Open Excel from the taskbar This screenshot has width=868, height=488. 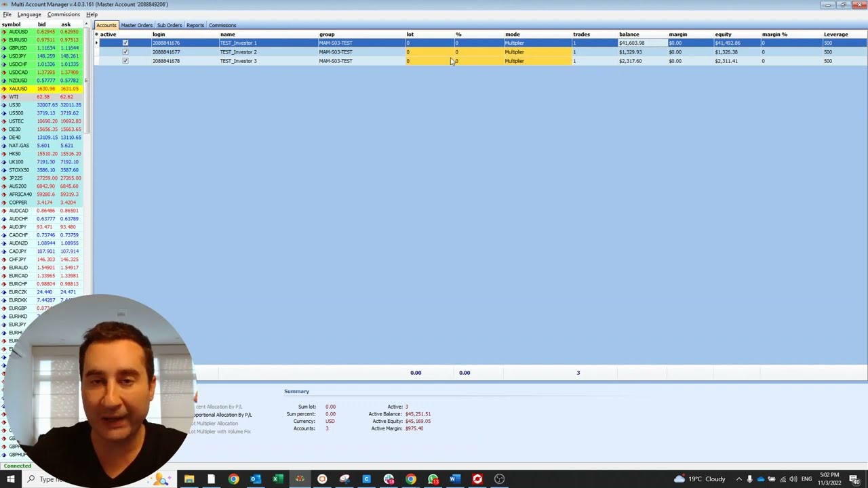click(x=277, y=479)
